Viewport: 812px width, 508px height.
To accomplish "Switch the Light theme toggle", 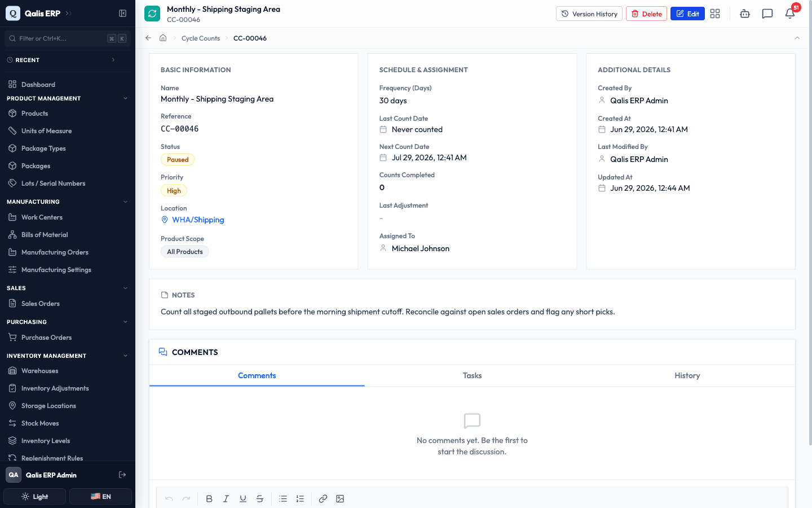I will tap(35, 497).
